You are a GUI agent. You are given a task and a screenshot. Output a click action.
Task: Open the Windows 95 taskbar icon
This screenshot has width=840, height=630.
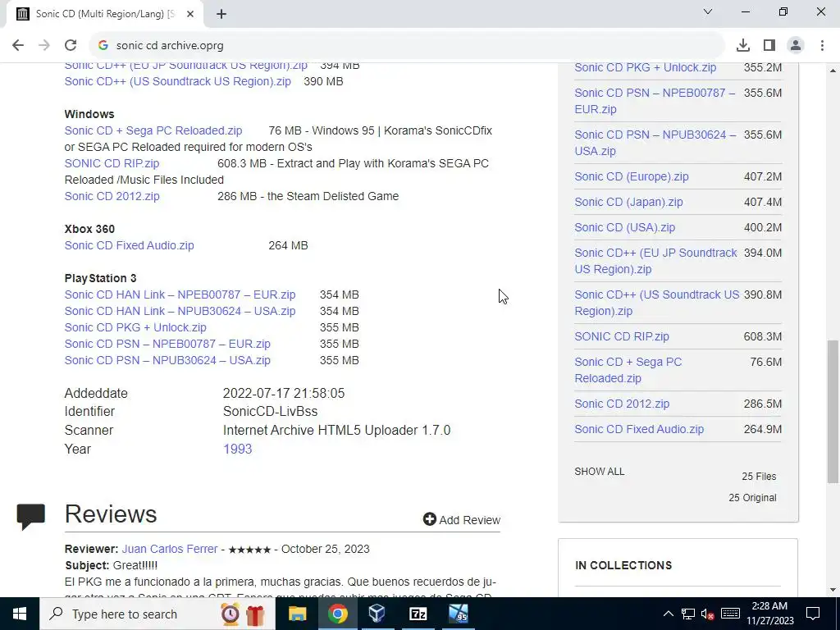tap(459, 614)
